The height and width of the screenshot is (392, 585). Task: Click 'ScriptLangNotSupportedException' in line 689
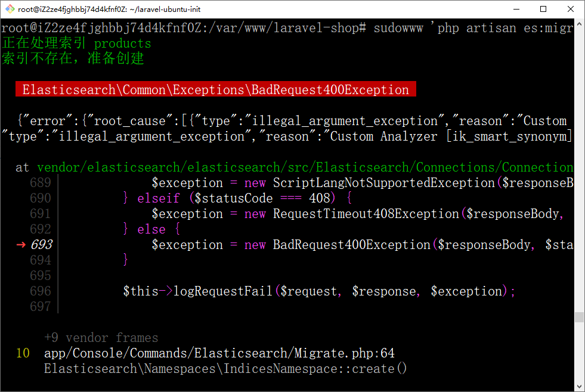384,182
